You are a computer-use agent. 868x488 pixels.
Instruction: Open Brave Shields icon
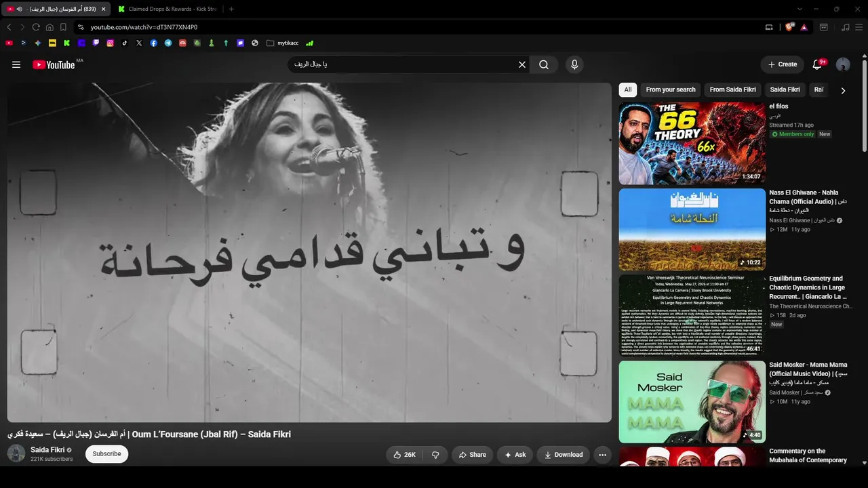789,27
